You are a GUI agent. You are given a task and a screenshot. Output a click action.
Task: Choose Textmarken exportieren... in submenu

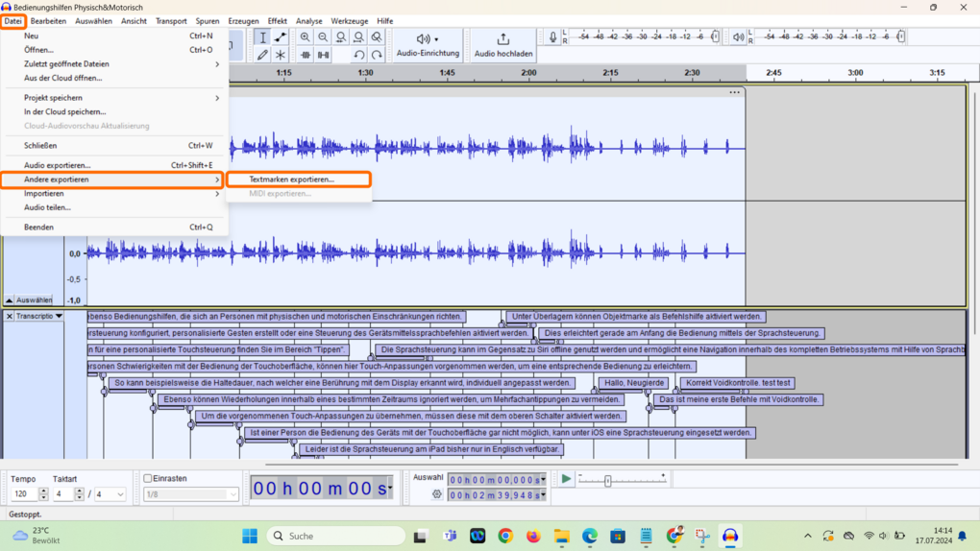299,180
